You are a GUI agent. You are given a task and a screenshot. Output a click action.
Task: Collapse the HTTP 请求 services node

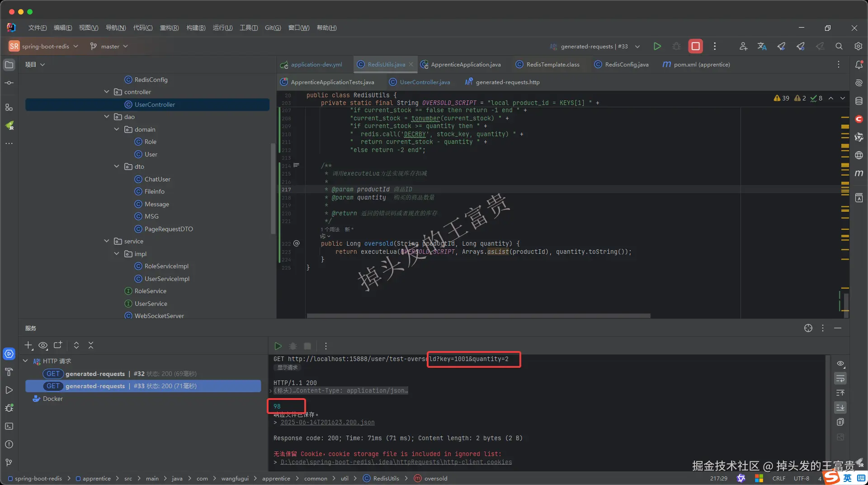[25, 361]
